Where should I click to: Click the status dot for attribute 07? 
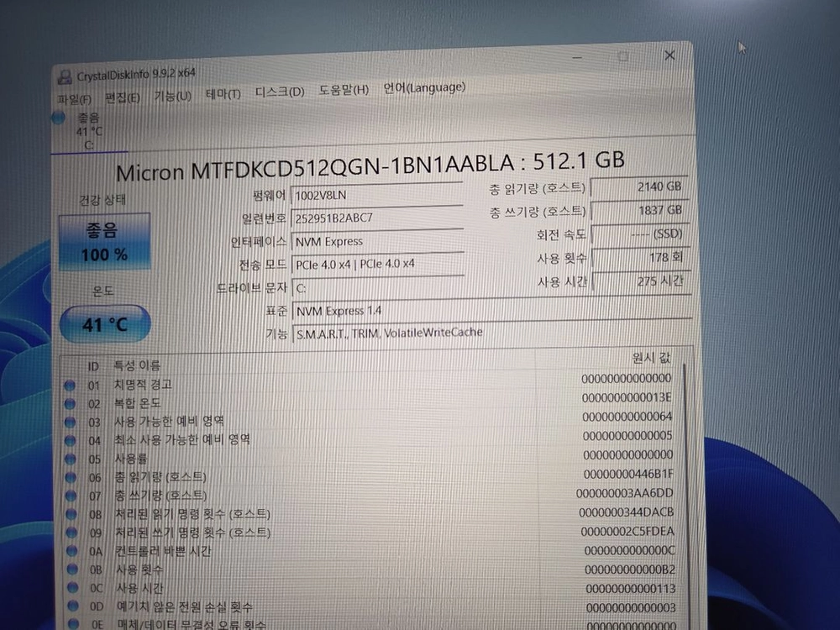point(71,496)
